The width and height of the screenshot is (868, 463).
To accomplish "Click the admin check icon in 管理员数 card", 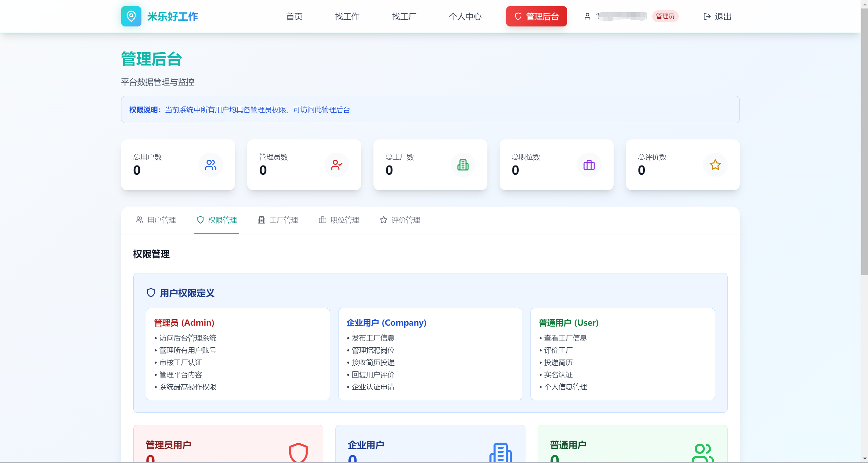I will pyautogui.click(x=336, y=165).
